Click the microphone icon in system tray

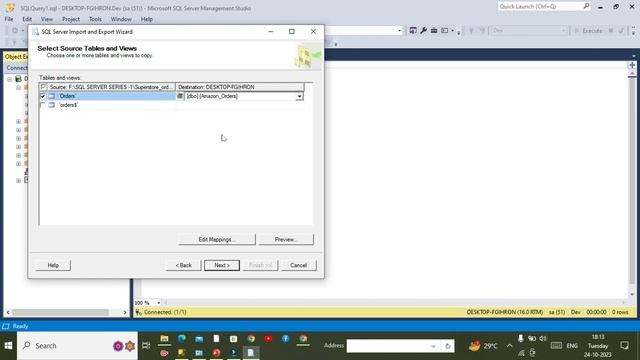[521, 338]
